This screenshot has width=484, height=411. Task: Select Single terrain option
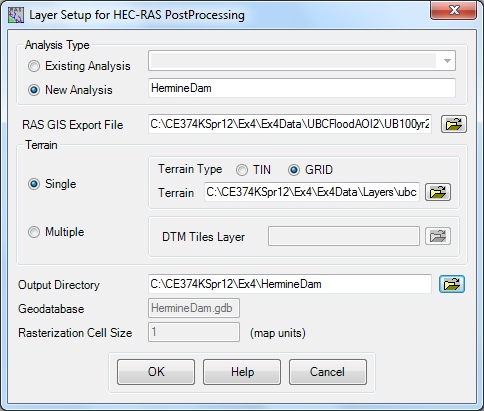click(34, 184)
